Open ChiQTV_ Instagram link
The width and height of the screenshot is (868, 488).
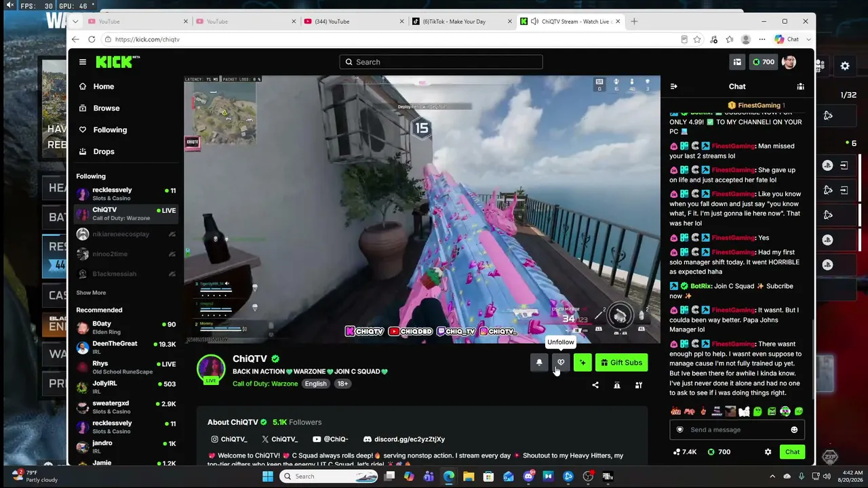tap(229, 439)
